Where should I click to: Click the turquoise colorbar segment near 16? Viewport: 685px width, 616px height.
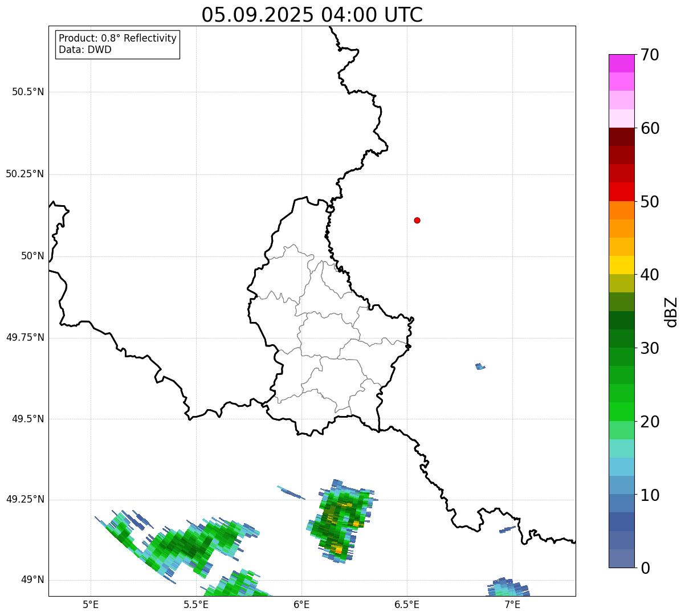point(622,448)
